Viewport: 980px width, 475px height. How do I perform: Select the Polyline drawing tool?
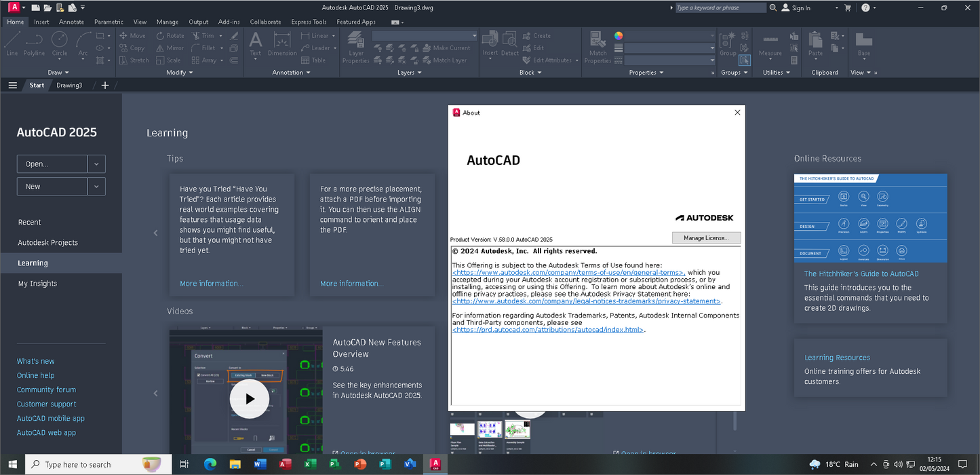[34, 44]
